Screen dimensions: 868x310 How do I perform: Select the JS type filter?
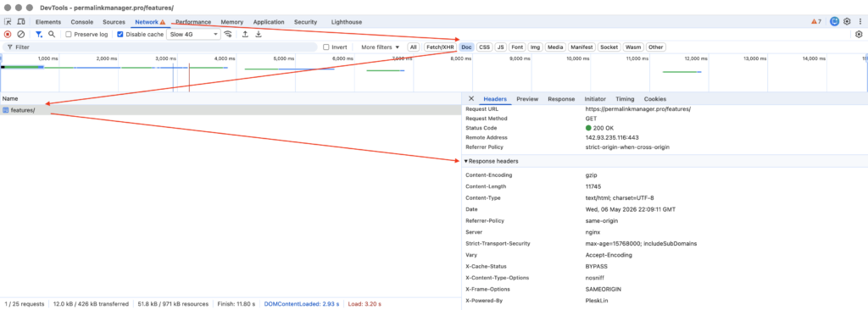point(500,47)
